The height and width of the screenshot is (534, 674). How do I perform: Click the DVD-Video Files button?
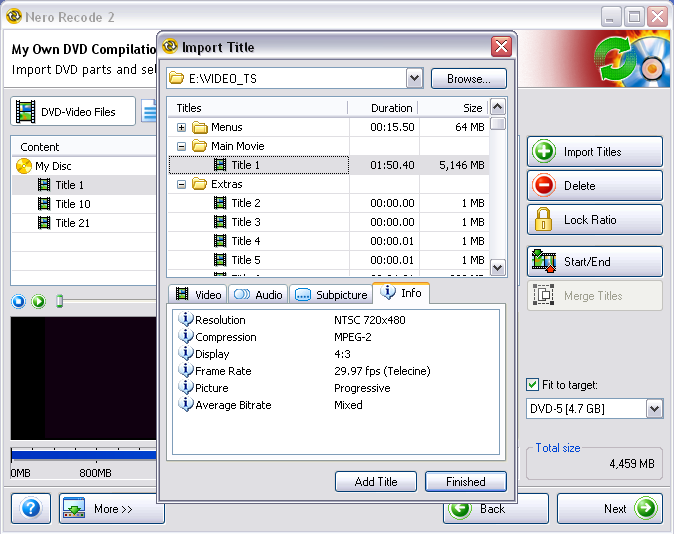[x=73, y=111]
